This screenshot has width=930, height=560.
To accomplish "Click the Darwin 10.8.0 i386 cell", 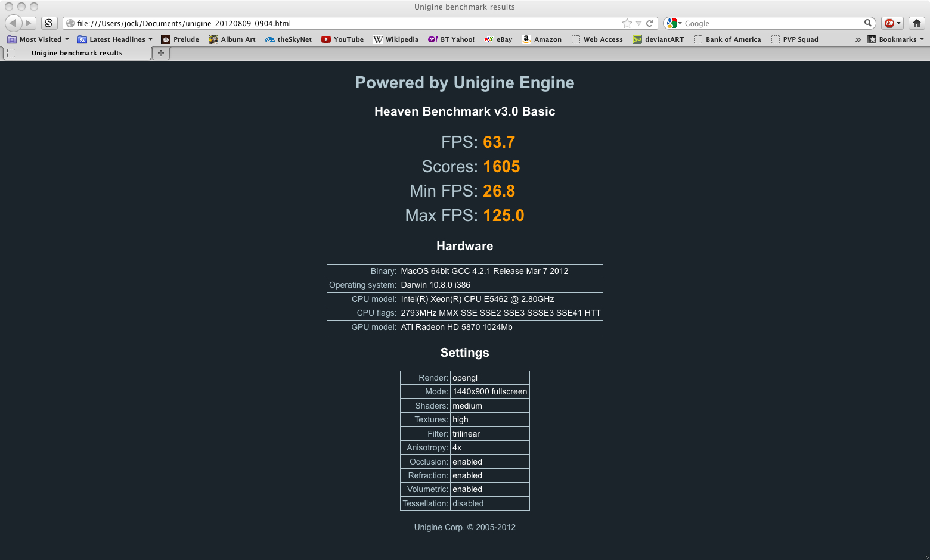I will pyautogui.click(x=501, y=285).
